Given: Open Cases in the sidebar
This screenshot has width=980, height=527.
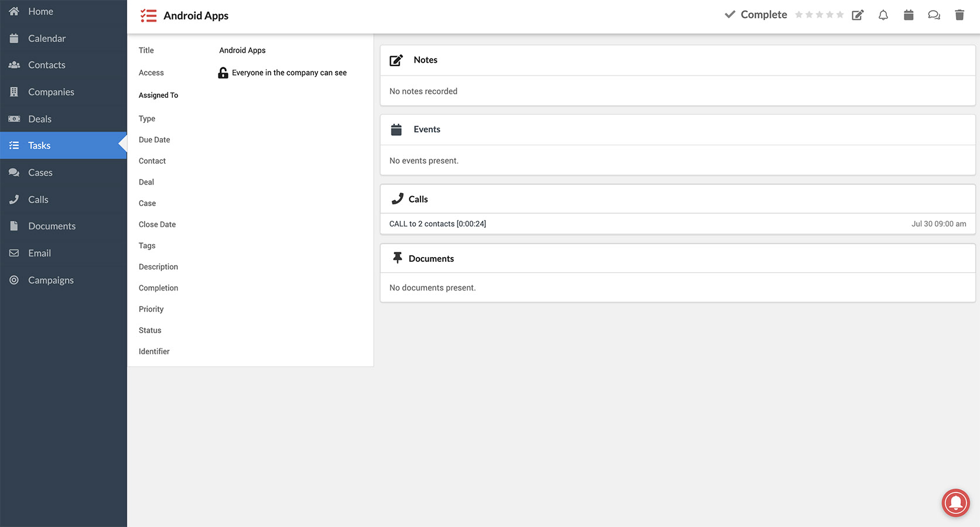Looking at the screenshot, I should point(63,173).
